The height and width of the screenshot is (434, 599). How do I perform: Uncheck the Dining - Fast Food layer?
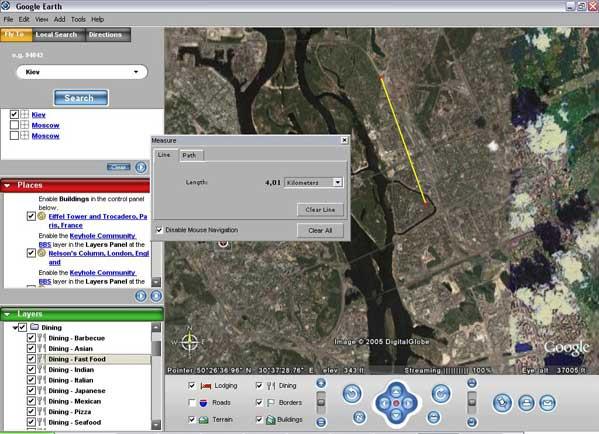coord(31,359)
